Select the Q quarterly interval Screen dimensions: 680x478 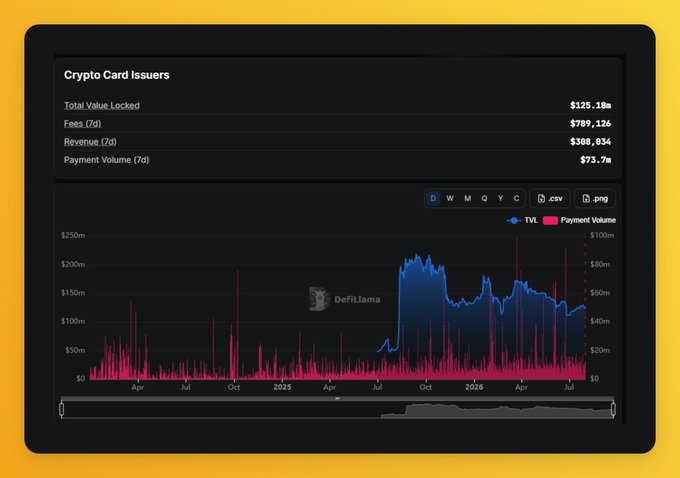[x=484, y=199]
